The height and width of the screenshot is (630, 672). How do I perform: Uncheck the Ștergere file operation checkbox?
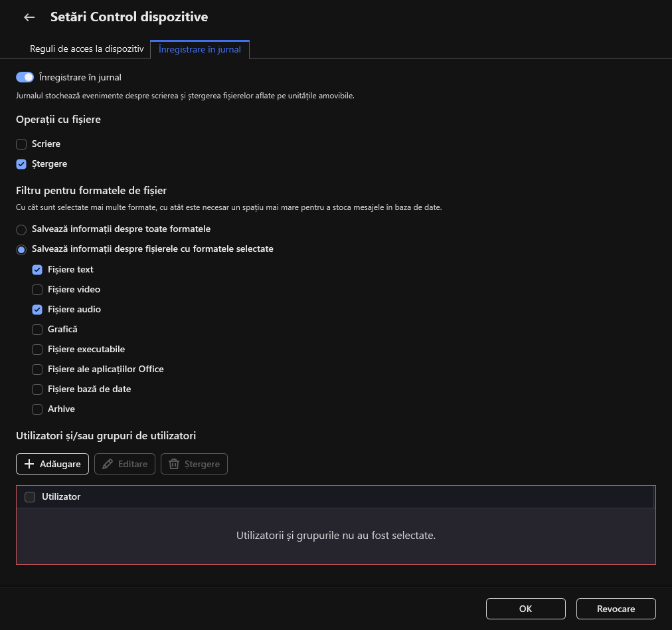tap(21, 164)
